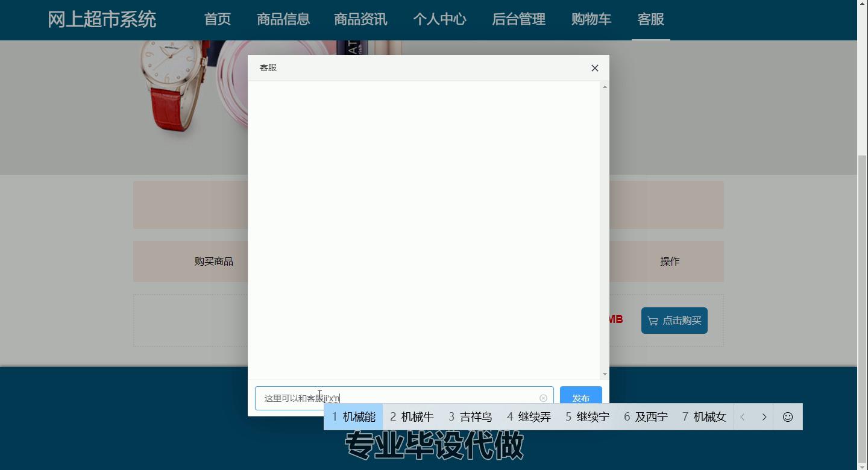
Task: Close the 客服 chat dialog
Action: [594, 68]
